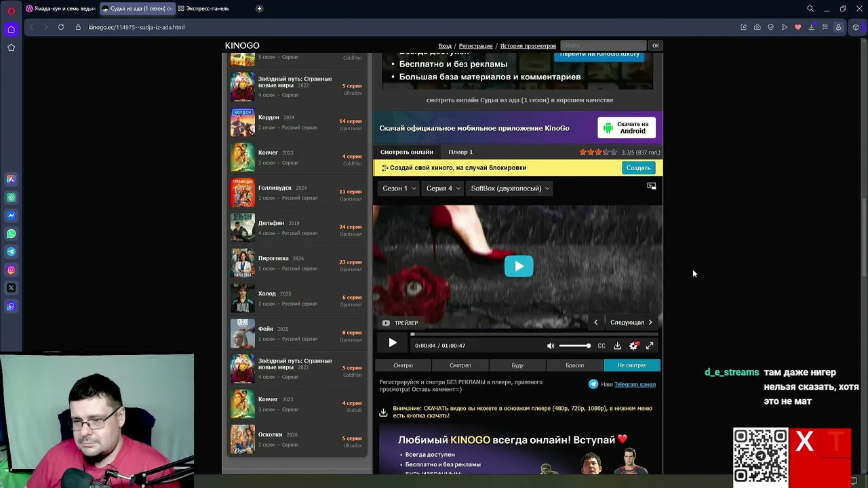
Task: Open Telegram in the Opera sidebar
Action: tap(11, 251)
